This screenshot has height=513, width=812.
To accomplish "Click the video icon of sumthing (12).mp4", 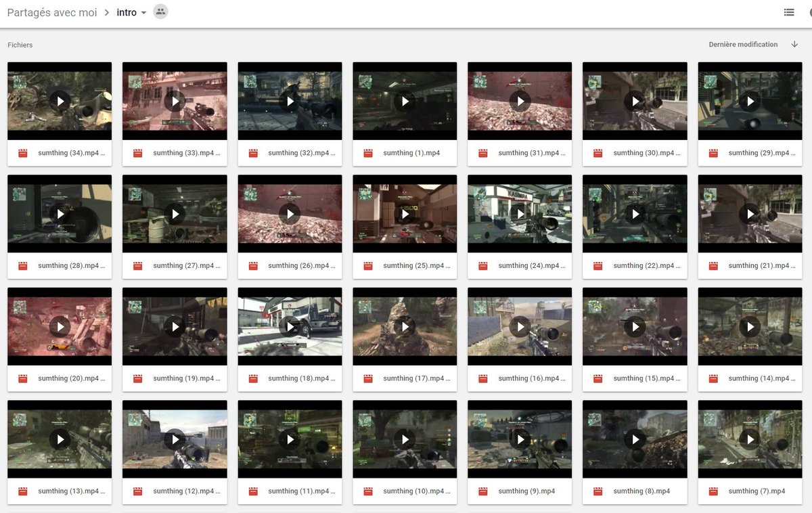I will [x=138, y=491].
